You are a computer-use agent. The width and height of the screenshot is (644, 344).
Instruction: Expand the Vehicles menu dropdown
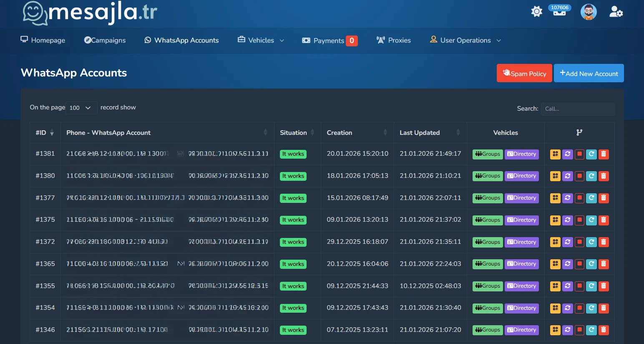[261, 40]
